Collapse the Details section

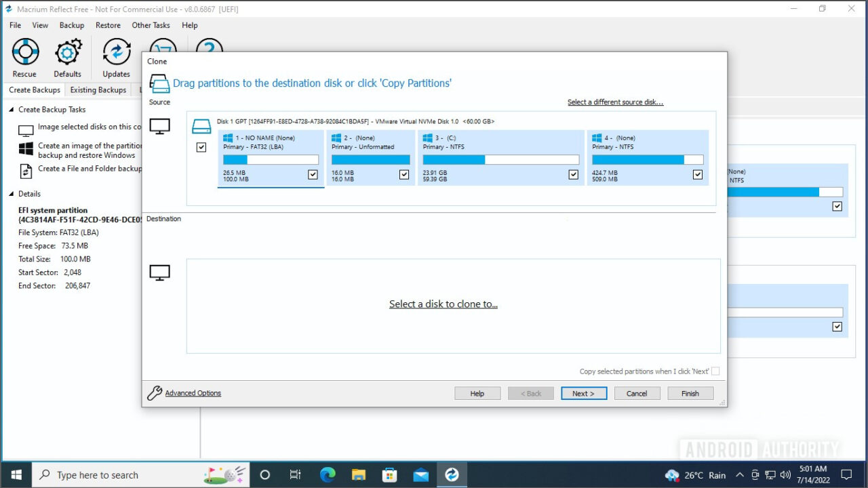tap(12, 194)
